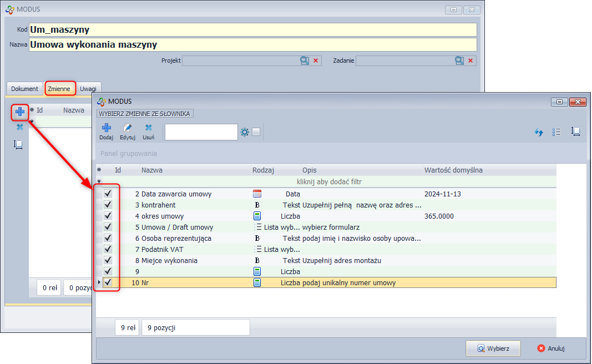Click the Anuluj button

click(x=551, y=348)
